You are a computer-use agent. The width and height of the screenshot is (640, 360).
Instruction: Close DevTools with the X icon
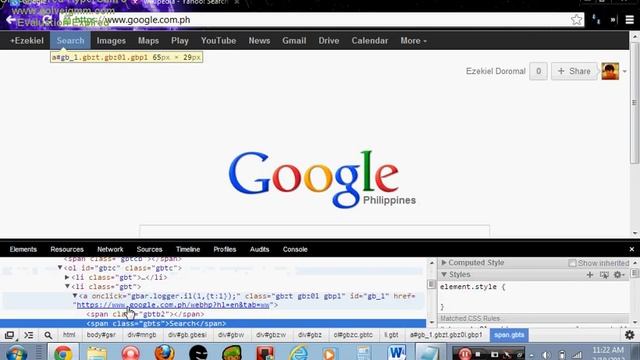click(631, 249)
